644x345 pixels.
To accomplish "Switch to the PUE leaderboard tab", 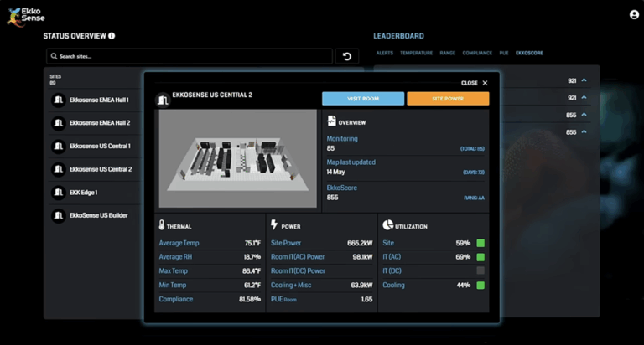I will pyautogui.click(x=504, y=53).
